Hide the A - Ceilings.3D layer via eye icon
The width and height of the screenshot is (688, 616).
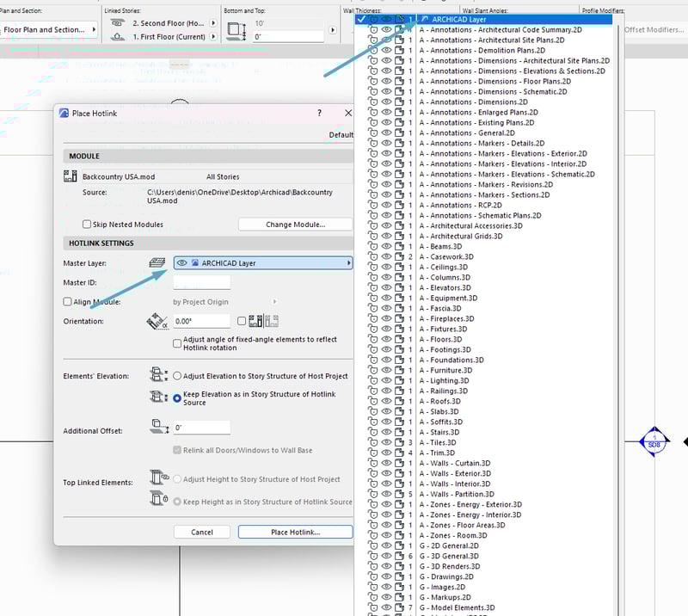point(386,268)
